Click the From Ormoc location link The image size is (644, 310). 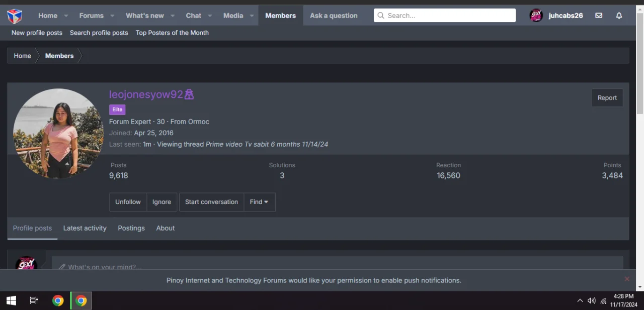pyautogui.click(x=199, y=122)
